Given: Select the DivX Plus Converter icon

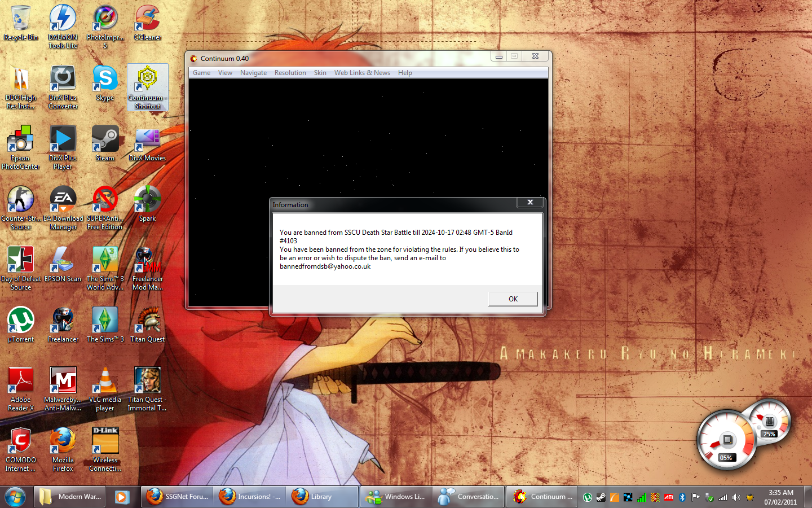Looking at the screenshot, I should pos(63,87).
